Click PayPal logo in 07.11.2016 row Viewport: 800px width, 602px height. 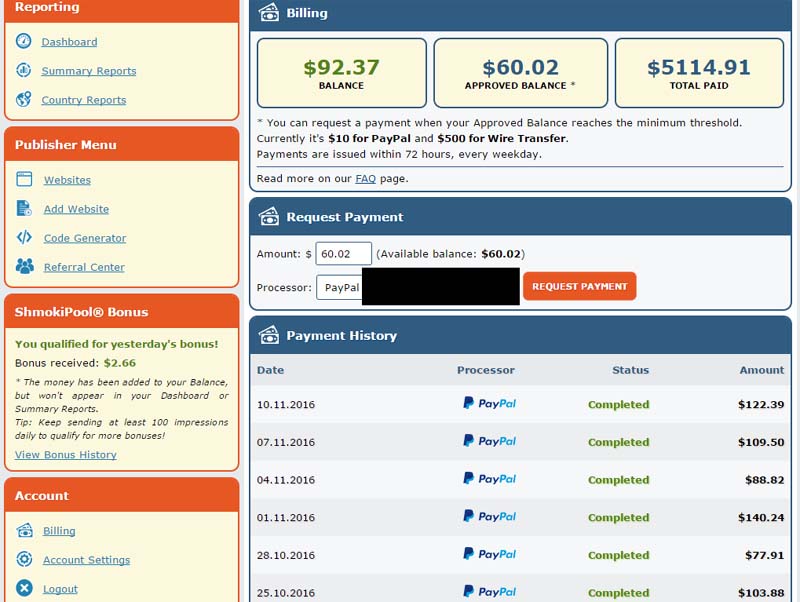coord(489,441)
